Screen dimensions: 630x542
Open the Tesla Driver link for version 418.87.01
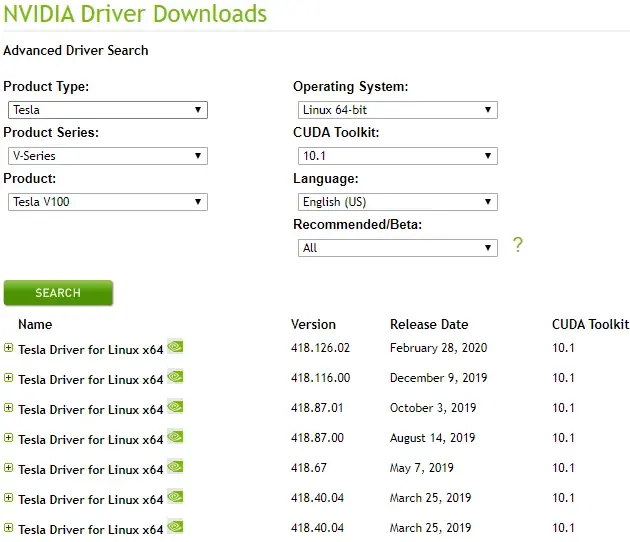coord(91,409)
